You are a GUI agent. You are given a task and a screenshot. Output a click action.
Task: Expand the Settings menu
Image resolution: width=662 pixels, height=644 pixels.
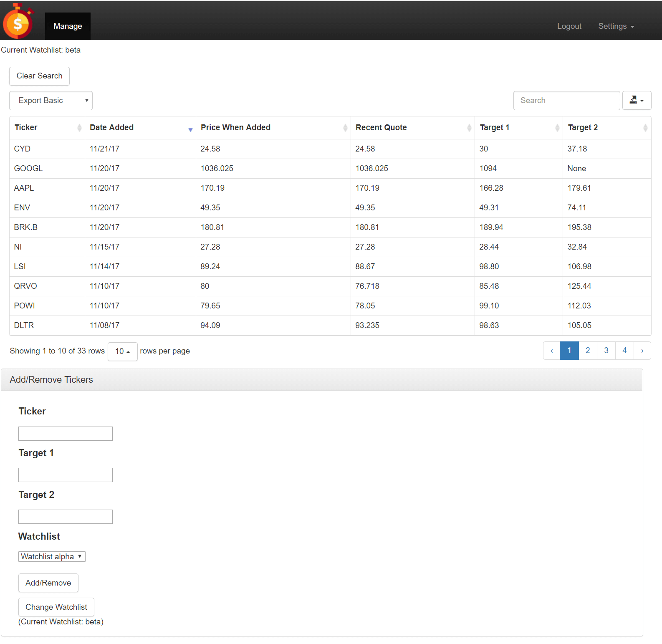point(616,26)
